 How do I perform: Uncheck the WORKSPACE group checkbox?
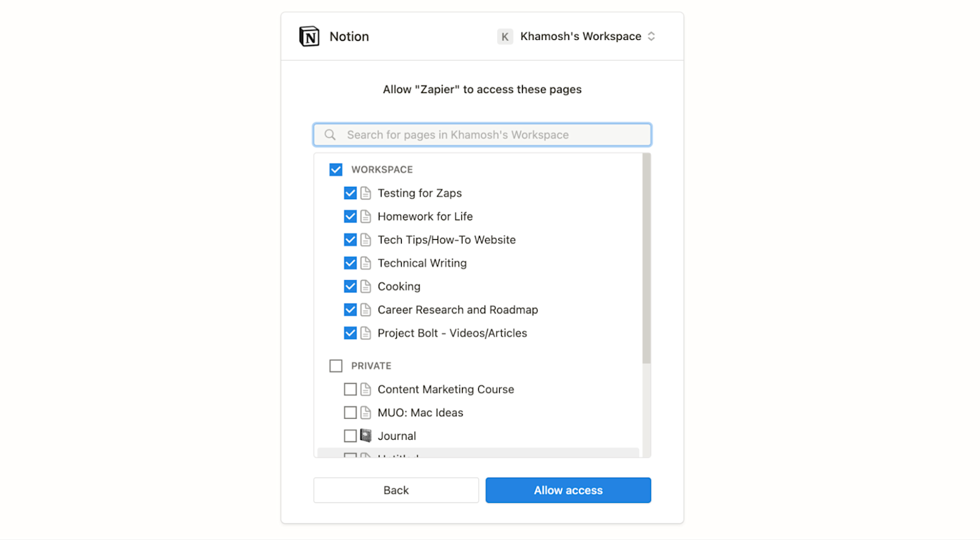[336, 169]
